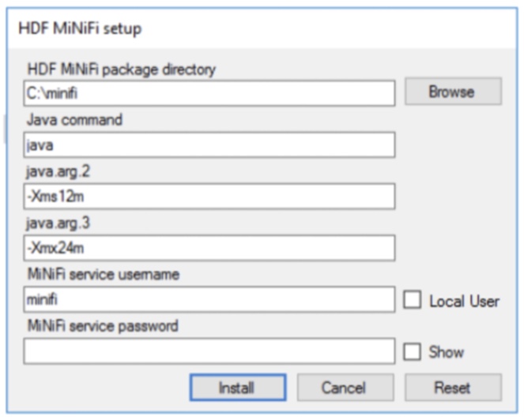Click the 'MiNiFi service password' label
Viewport: 524px width, 420px height.
(103, 326)
